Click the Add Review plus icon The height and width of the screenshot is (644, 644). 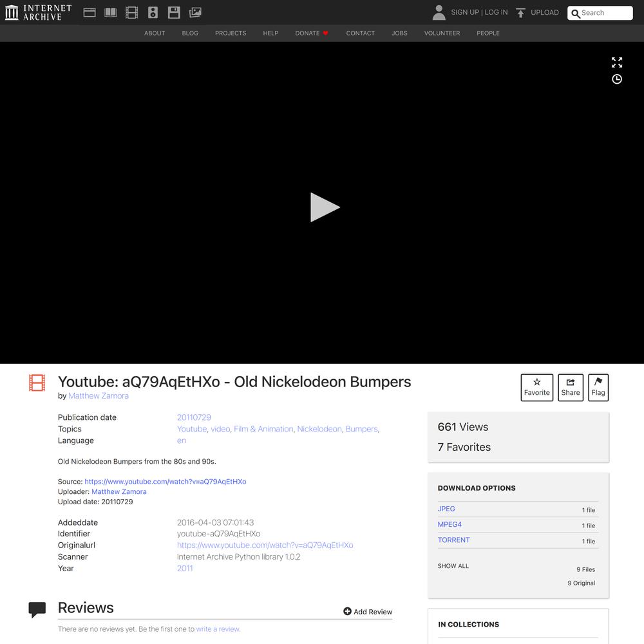point(347,611)
